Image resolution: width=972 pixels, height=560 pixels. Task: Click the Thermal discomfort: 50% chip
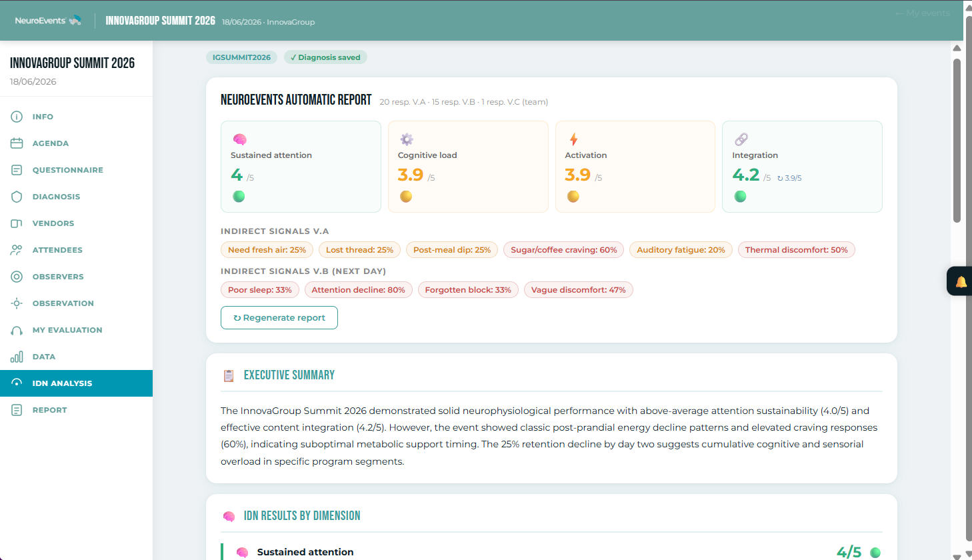coord(797,250)
